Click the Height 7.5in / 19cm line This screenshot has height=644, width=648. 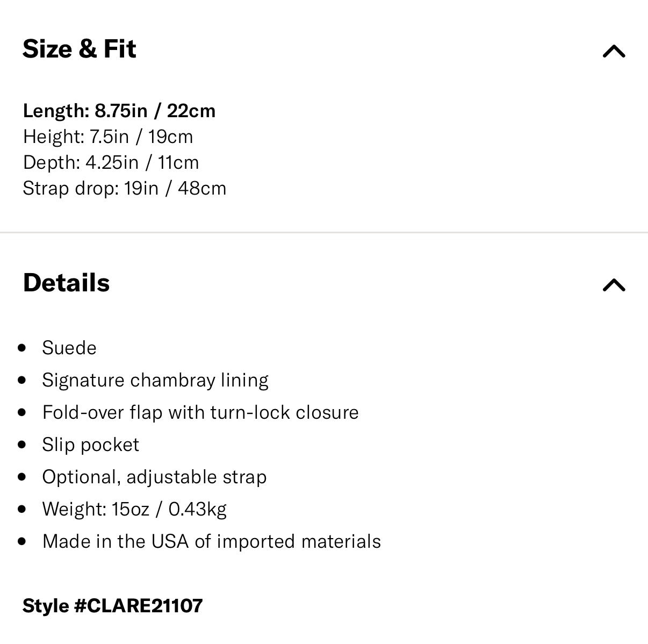coord(108,137)
